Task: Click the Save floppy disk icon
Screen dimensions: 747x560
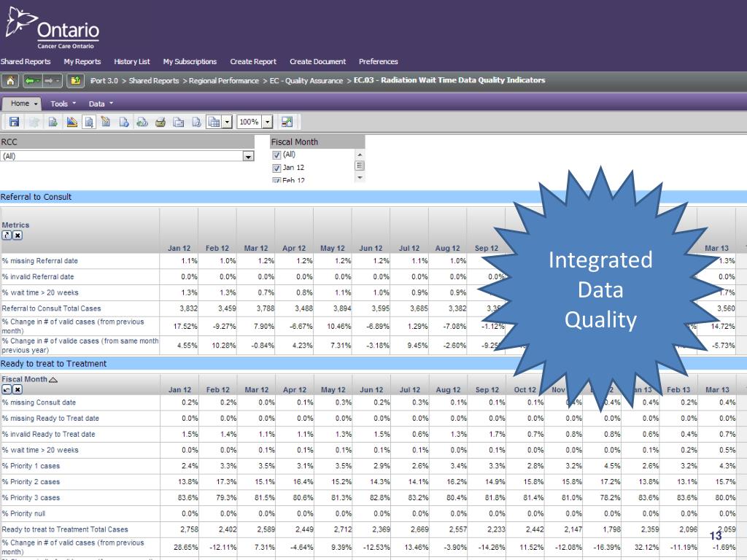Action: [15, 122]
